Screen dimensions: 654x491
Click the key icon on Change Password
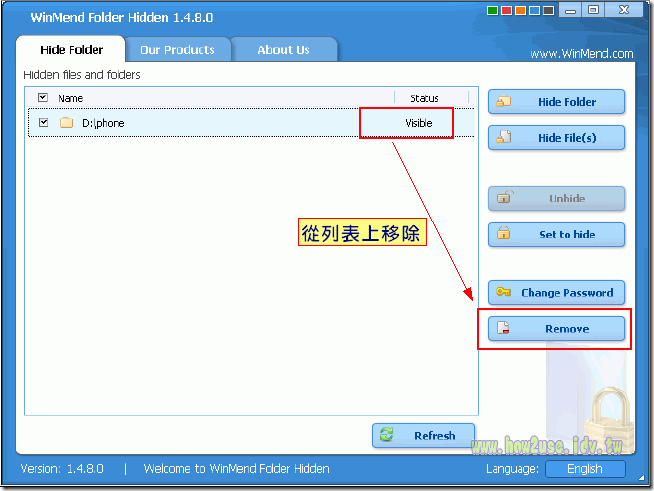(503, 292)
